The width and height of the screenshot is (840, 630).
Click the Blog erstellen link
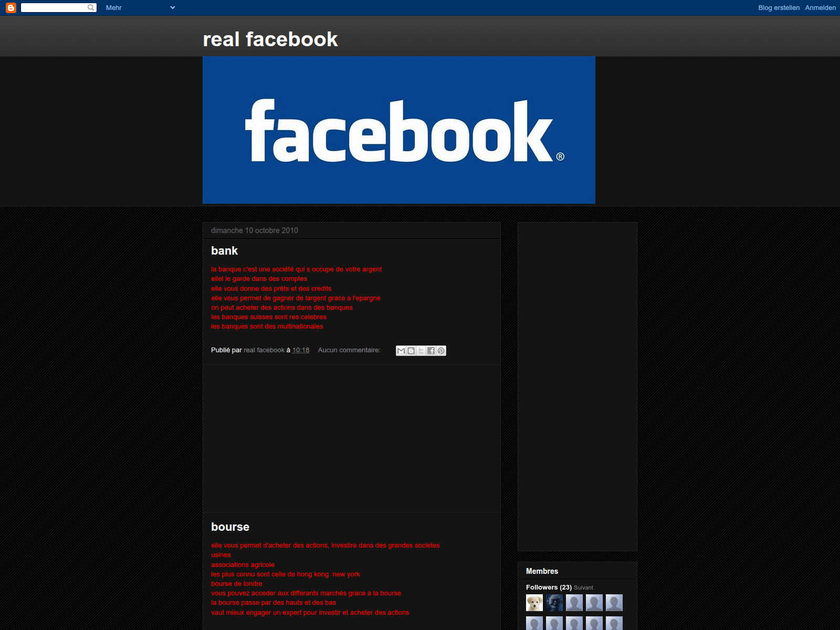[779, 8]
